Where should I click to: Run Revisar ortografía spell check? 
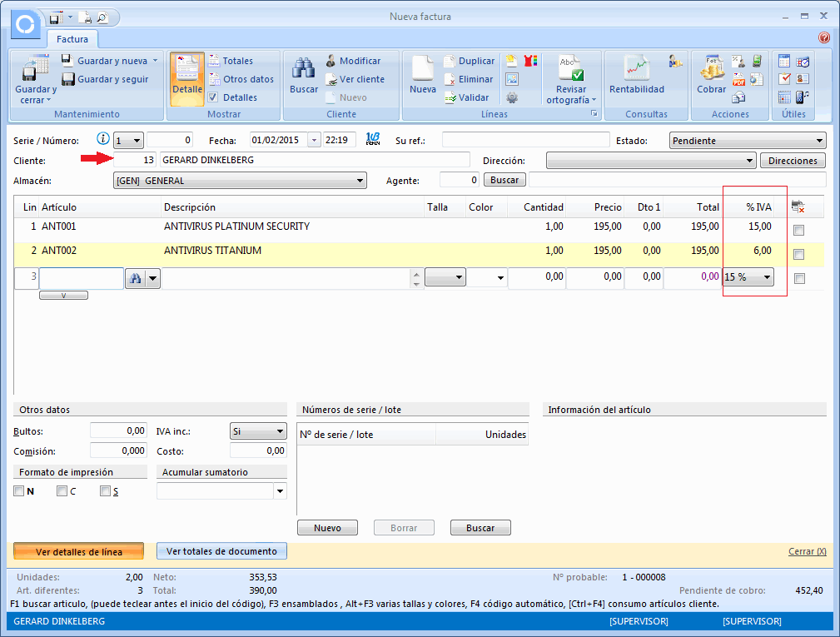coord(571,71)
